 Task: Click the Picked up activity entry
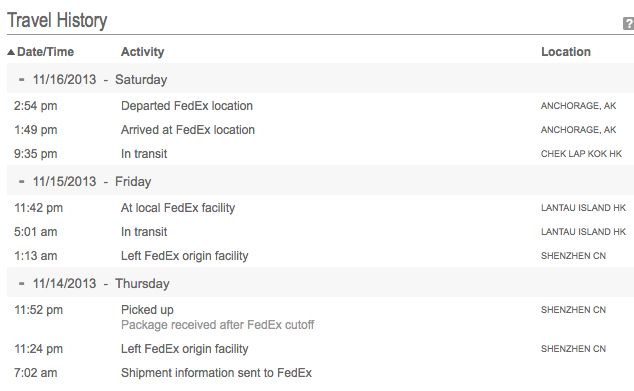tap(147, 310)
